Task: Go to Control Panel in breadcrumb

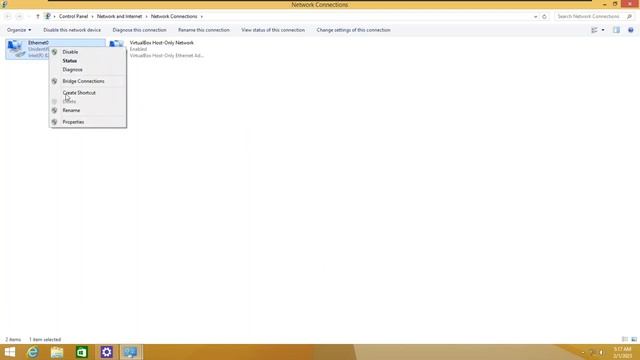Action: point(73,16)
